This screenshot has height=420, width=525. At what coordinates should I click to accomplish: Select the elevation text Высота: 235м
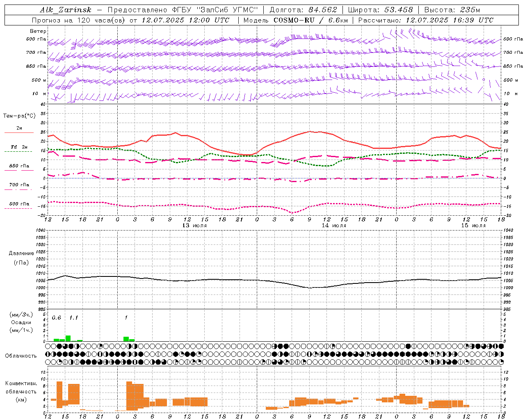(x=452, y=10)
